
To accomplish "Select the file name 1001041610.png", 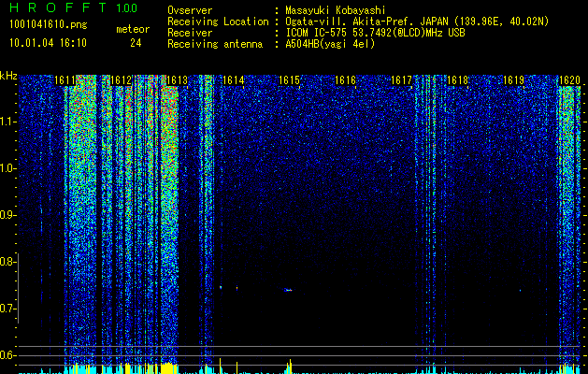I will [49, 25].
